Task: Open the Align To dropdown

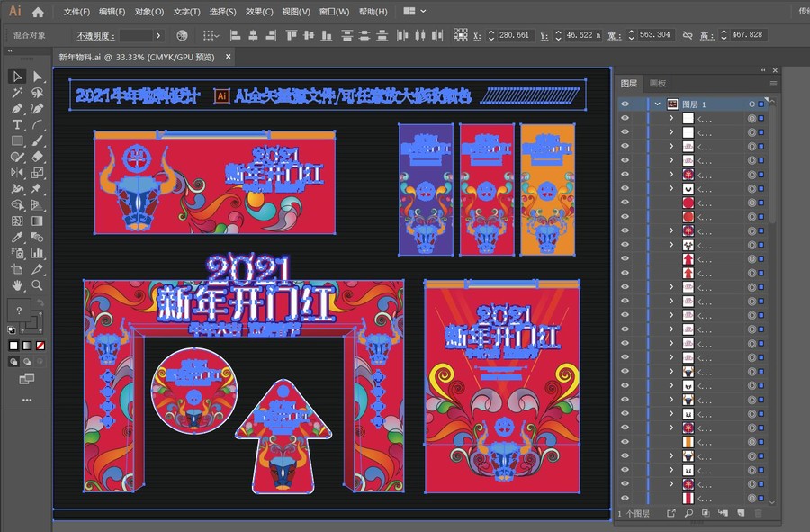Action: pos(211,35)
